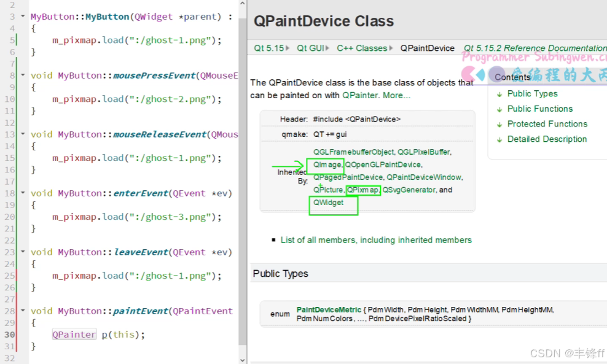Viewport: 607px width, 364px height.
Task: Collapse the paintEvent function fold arrow
Action: click(23, 310)
